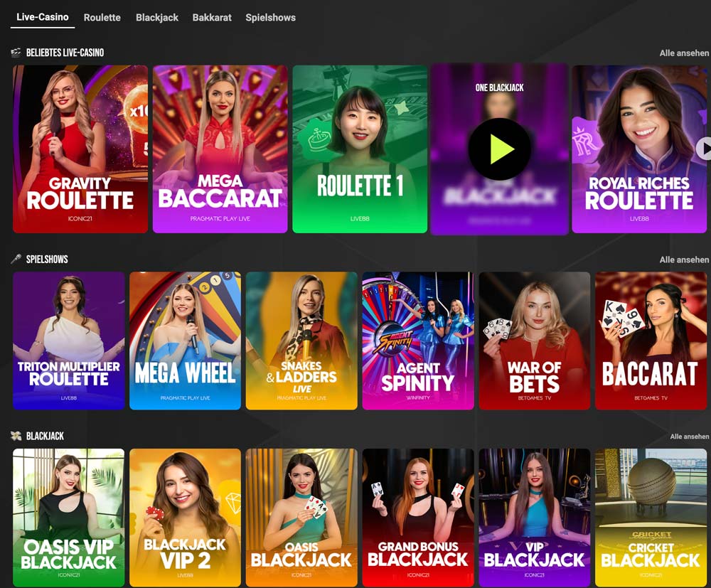Open the Bakkarat tab
This screenshot has height=588, width=711.
tap(212, 17)
